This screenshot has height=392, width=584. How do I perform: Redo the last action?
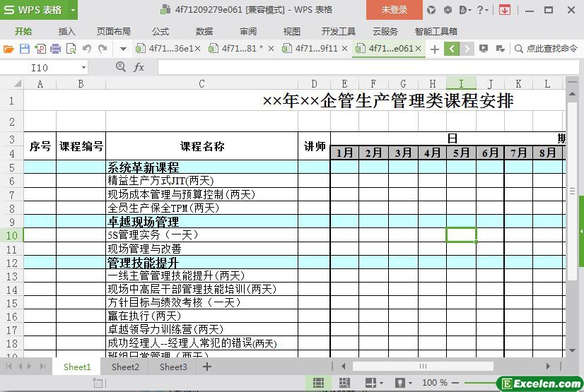click(x=103, y=49)
